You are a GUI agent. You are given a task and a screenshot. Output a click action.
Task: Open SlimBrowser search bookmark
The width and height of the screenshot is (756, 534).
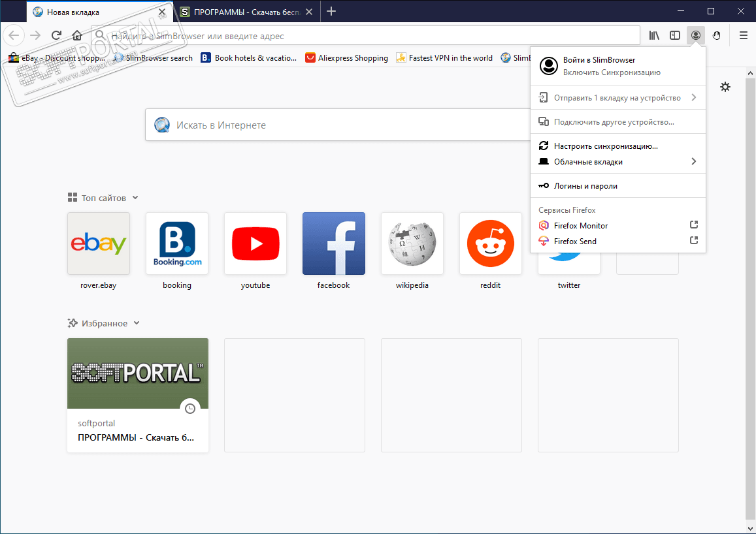point(154,58)
